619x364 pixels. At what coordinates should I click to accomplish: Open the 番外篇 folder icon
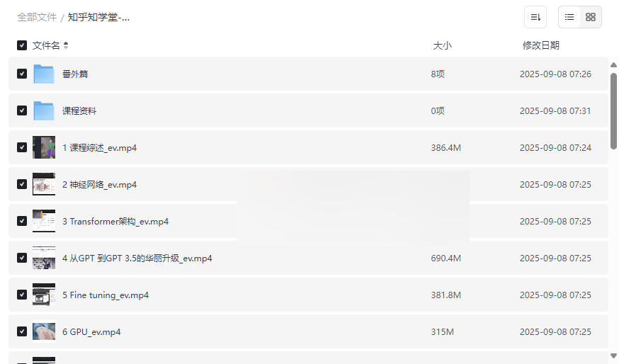44,74
